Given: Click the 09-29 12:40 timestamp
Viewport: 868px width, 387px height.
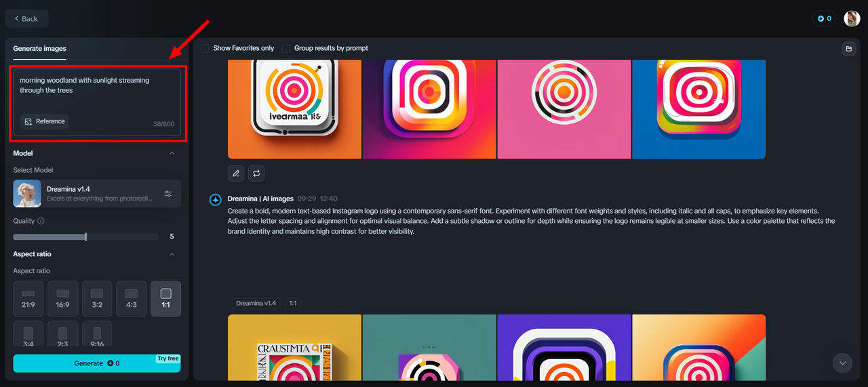Looking at the screenshot, I should tap(318, 199).
